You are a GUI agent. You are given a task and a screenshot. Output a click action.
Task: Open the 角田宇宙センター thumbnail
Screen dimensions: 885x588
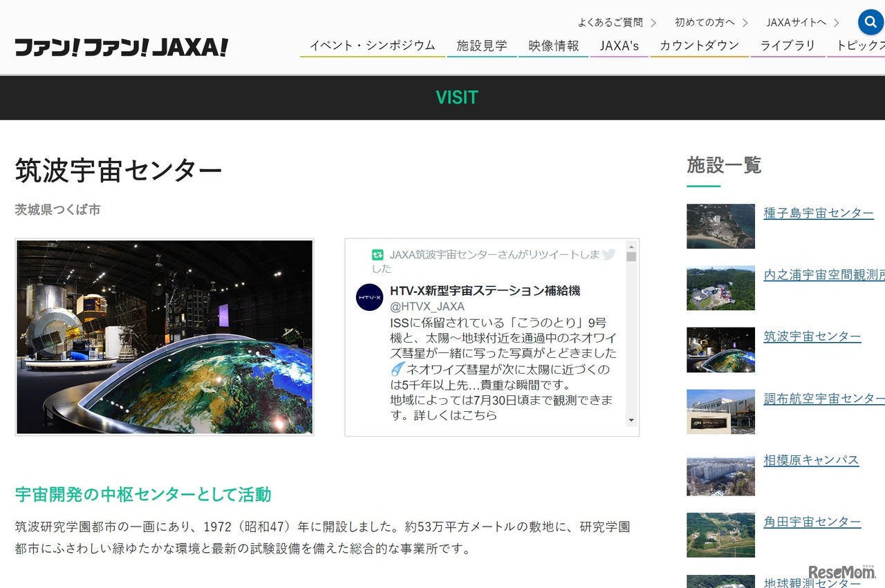pyautogui.click(x=720, y=534)
